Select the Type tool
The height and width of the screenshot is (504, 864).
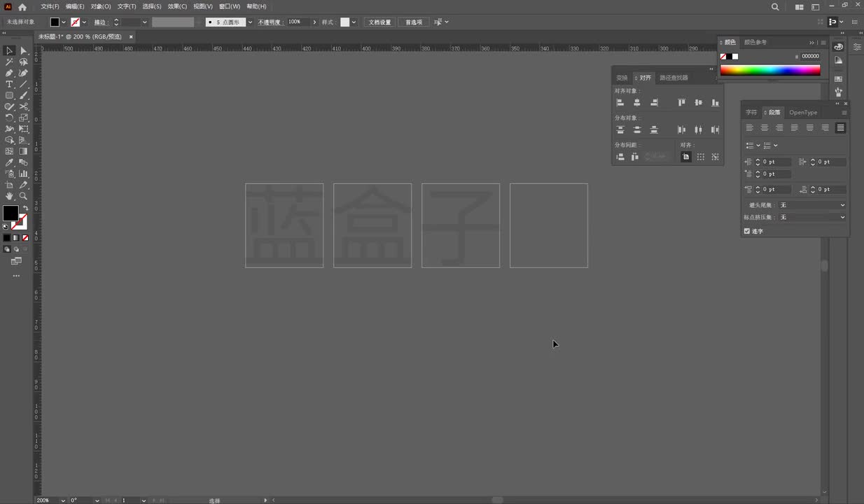pyautogui.click(x=9, y=84)
